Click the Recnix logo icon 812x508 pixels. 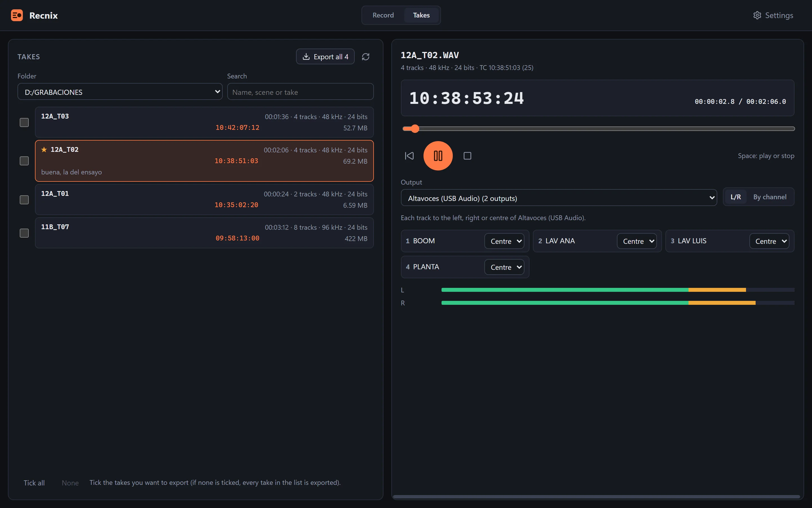pyautogui.click(x=17, y=16)
